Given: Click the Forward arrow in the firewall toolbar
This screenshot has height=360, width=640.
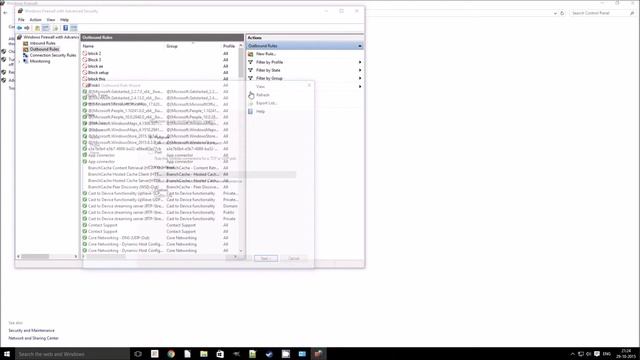Looking at the screenshot, I should tap(27, 28).
